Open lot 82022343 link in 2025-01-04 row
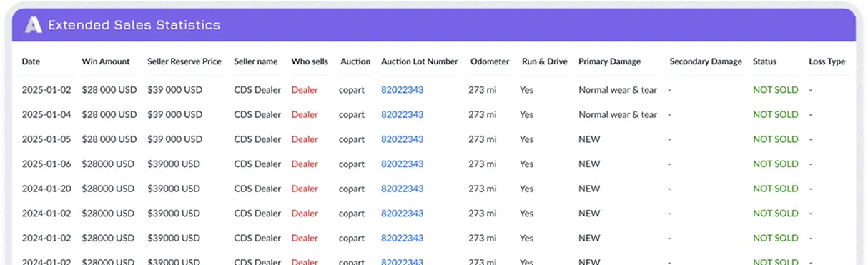The image size is (868, 265). [x=402, y=114]
